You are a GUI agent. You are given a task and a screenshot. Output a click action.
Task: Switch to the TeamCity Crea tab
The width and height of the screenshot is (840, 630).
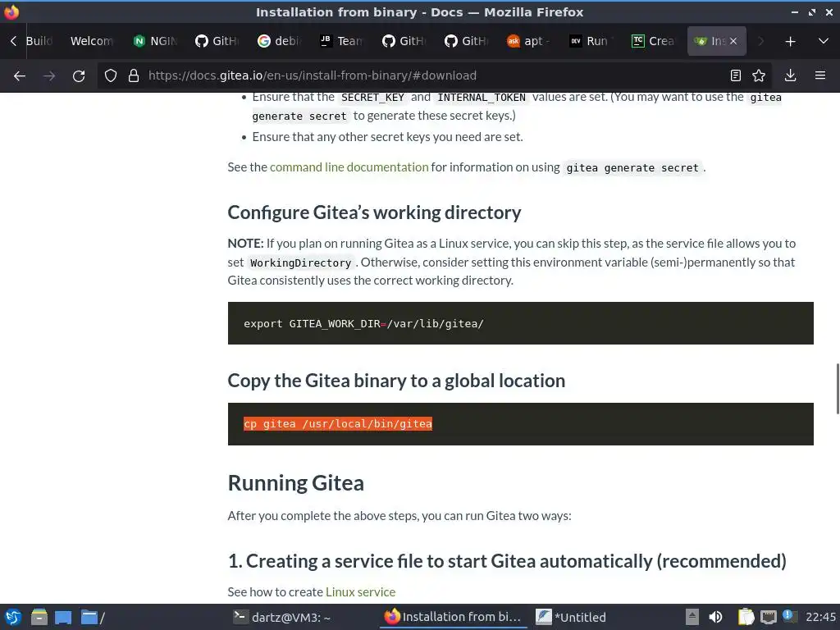click(654, 41)
